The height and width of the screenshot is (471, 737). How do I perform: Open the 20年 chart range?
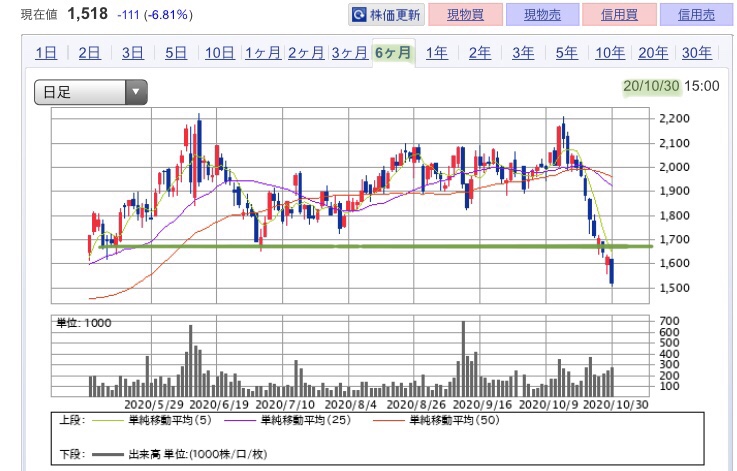coord(653,53)
